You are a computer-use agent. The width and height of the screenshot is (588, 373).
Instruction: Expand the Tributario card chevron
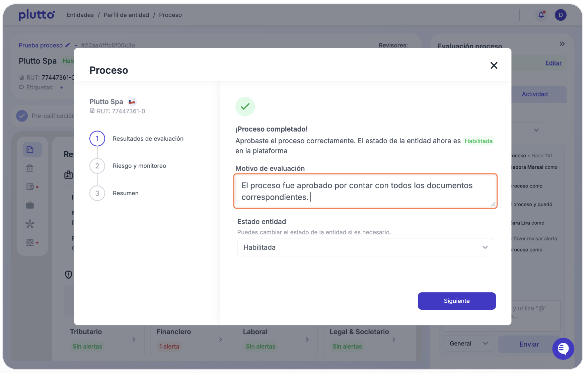pos(134,340)
